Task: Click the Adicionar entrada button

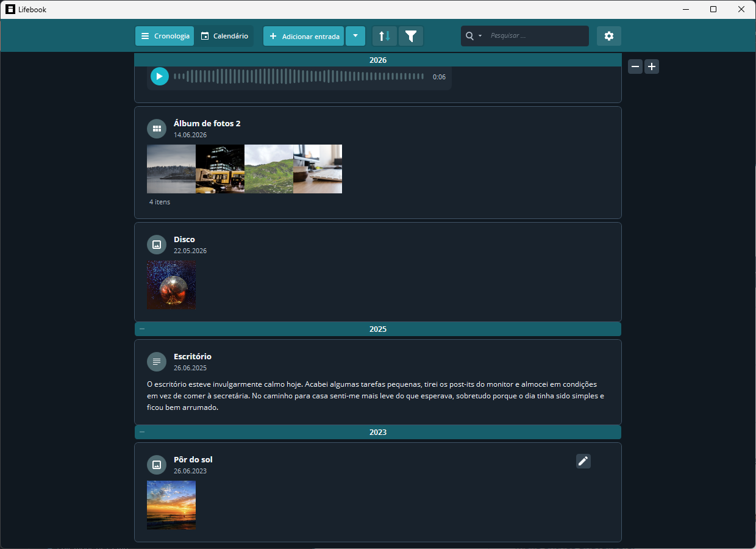Action: (304, 36)
